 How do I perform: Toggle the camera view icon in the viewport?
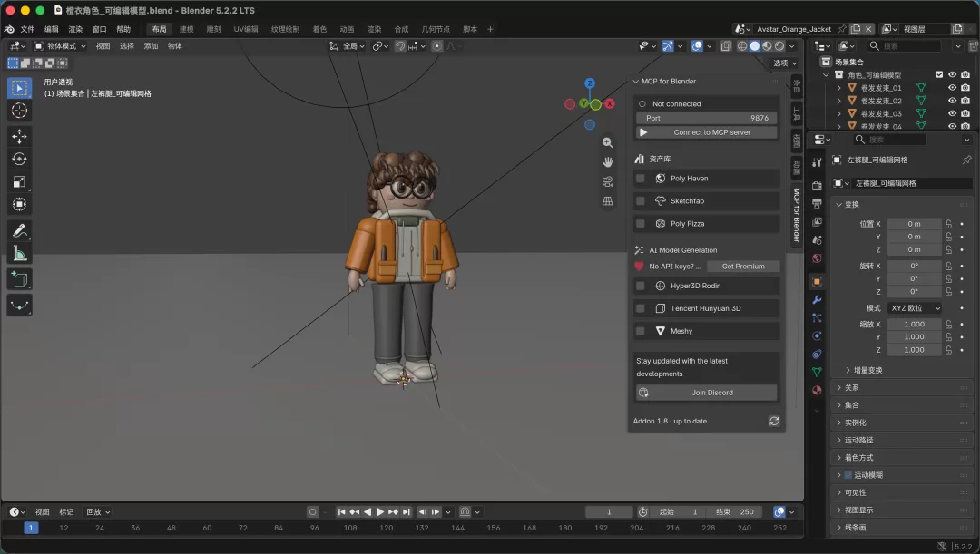click(607, 181)
